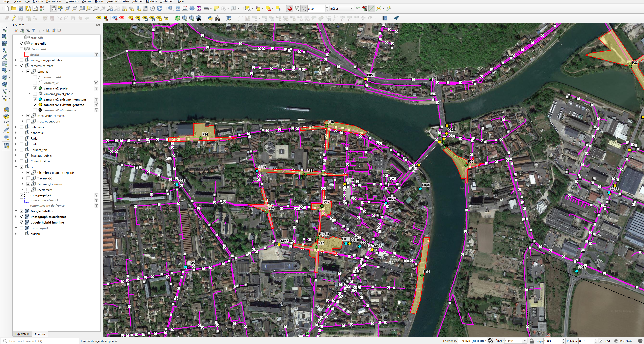Click the Zoom full extent icon
The width and height of the screenshot is (644, 344).
[82, 9]
